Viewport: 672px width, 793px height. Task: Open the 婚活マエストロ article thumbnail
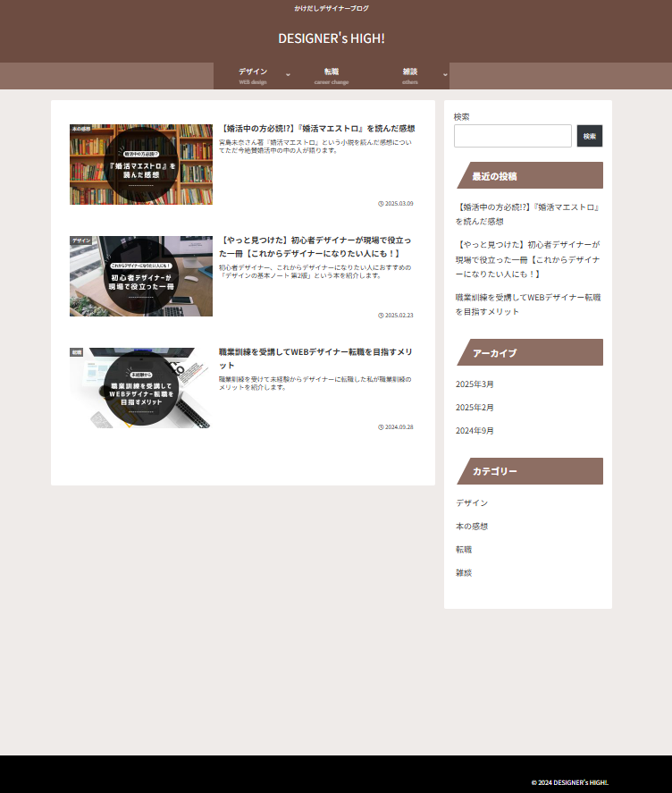pyautogui.click(x=141, y=165)
